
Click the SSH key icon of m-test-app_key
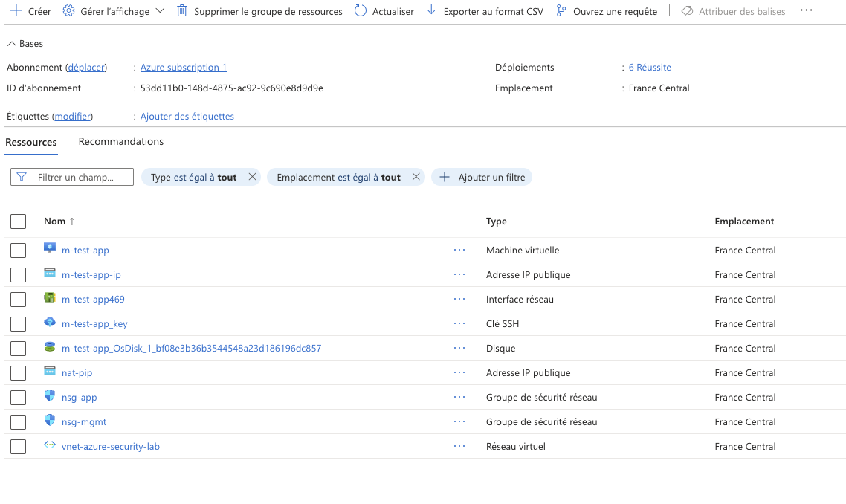tap(50, 322)
